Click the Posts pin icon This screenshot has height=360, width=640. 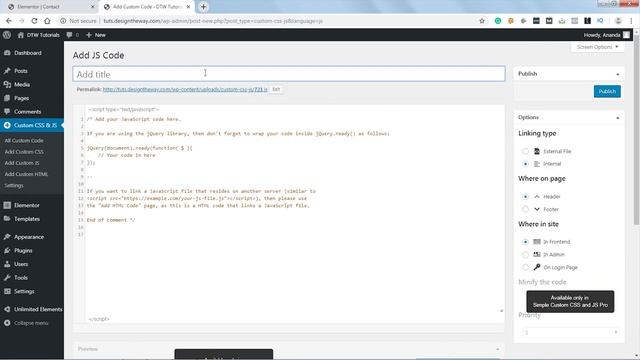pos(7,71)
